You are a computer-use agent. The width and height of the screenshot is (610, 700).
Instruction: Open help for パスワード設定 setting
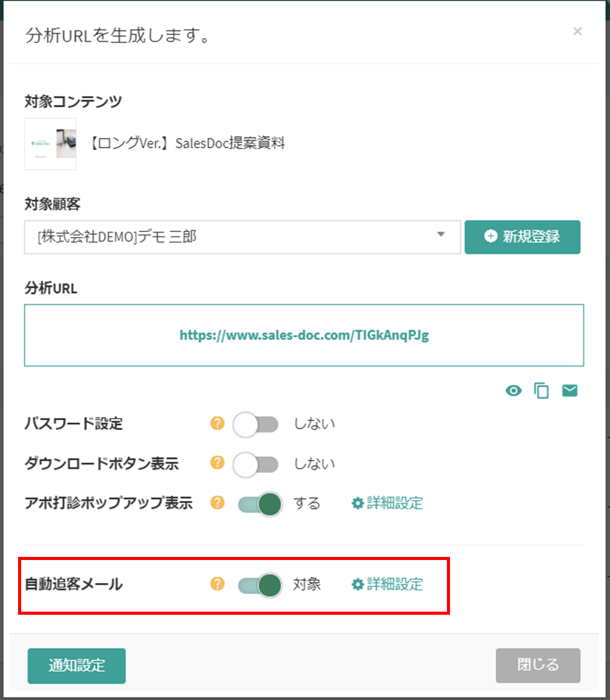pyautogui.click(x=217, y=424)
